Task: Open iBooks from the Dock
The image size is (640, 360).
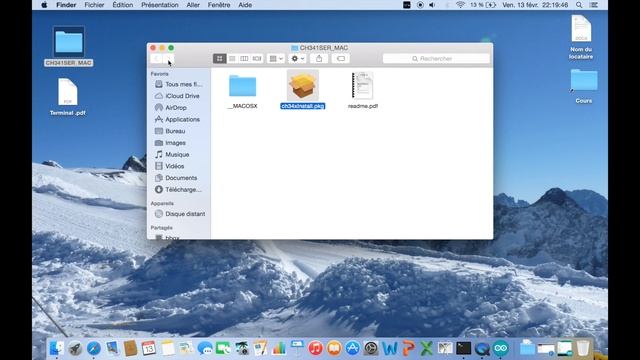Action: click(334, 348)
